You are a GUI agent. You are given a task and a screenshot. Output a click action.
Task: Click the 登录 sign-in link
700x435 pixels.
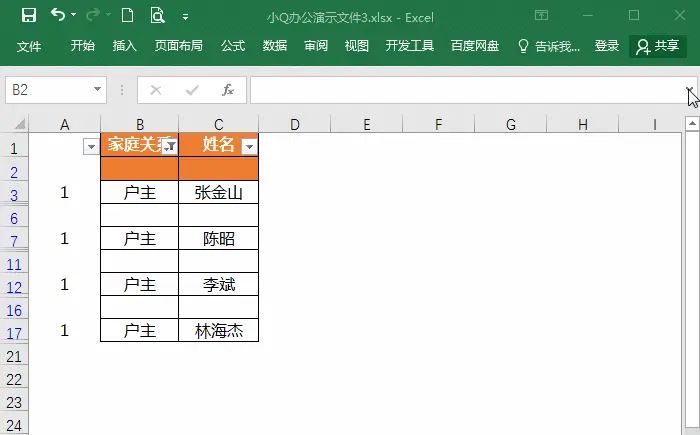point(607,46)
